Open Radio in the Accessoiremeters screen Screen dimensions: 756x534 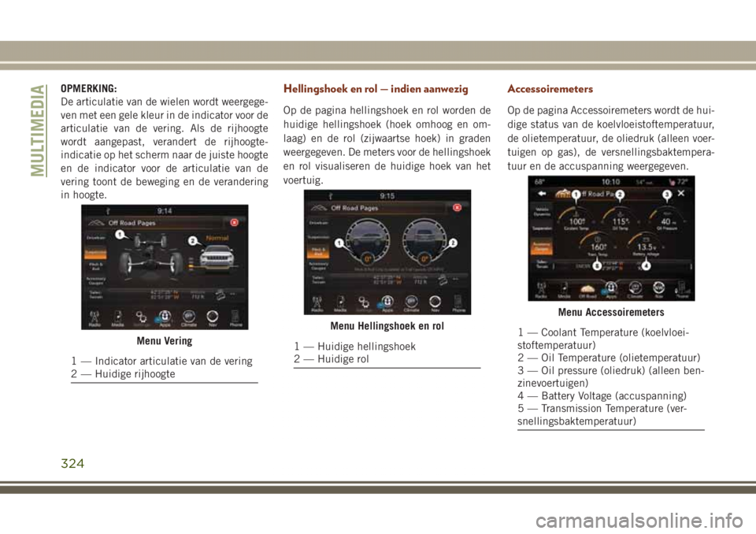541,290
